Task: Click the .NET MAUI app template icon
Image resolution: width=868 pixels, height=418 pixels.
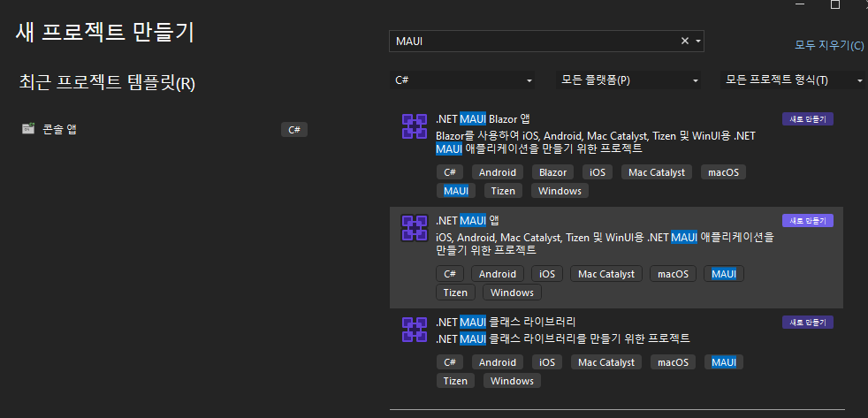Action: coord(414,228)
